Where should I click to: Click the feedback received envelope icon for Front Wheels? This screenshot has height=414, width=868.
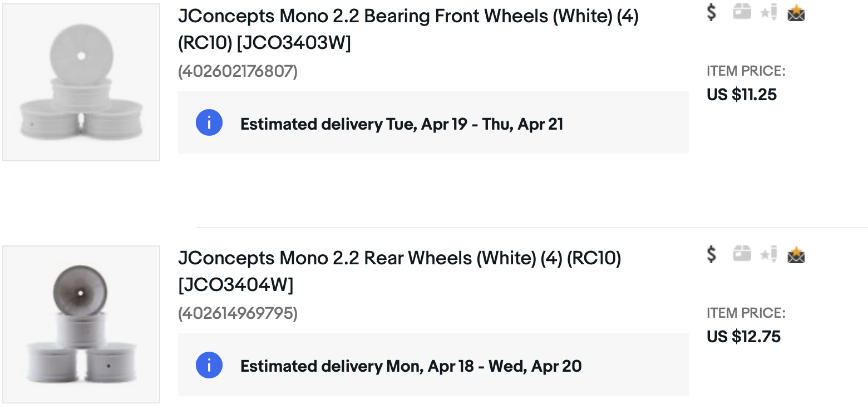(x=796, y=12)
